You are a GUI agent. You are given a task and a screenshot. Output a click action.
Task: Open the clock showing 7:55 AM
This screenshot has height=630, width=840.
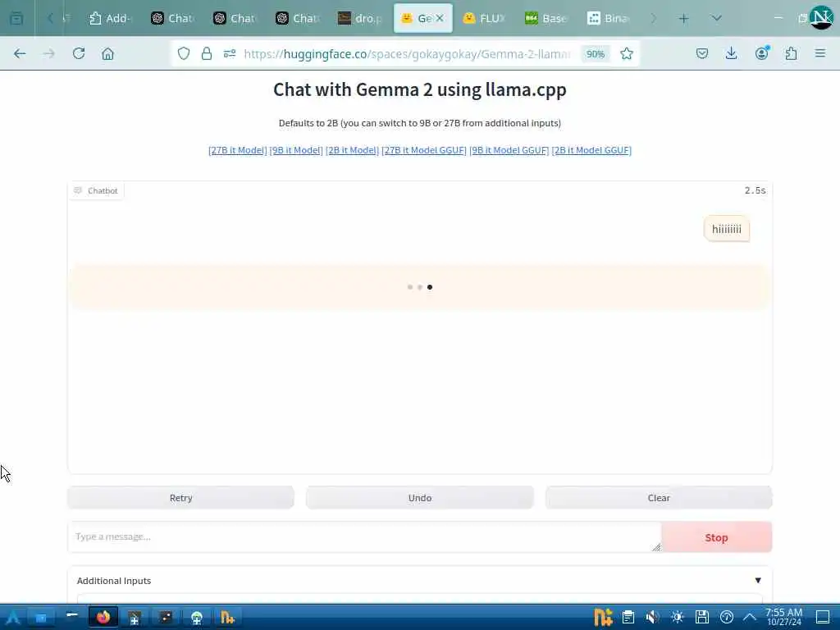click(783, 617)
